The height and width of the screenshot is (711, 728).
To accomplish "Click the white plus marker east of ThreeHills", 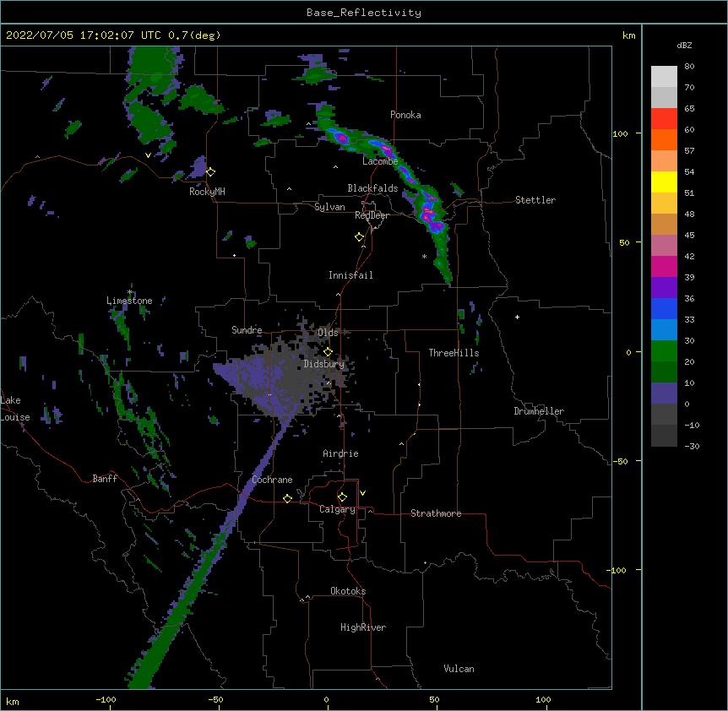I will (517, 317).
